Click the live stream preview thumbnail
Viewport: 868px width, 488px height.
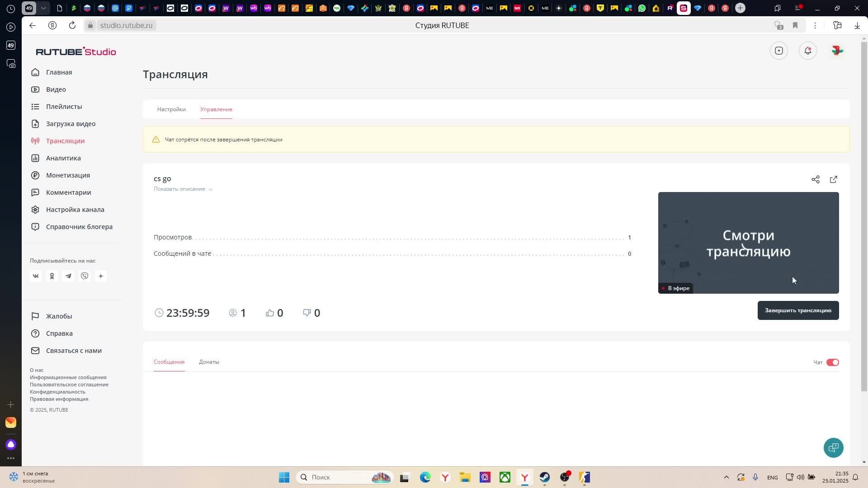748,243
